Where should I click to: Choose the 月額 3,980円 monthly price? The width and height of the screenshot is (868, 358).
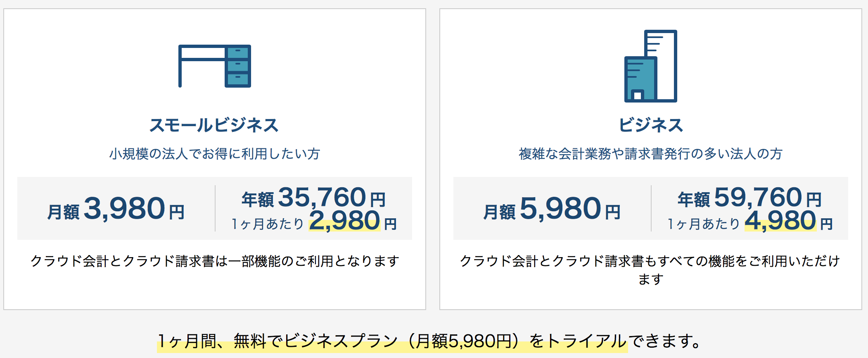pos(116,209)
